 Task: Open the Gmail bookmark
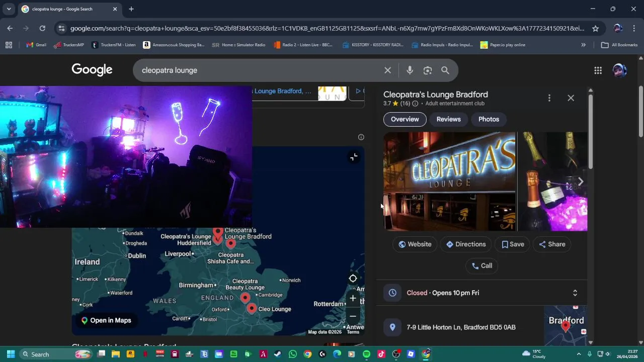click(36, 45)
